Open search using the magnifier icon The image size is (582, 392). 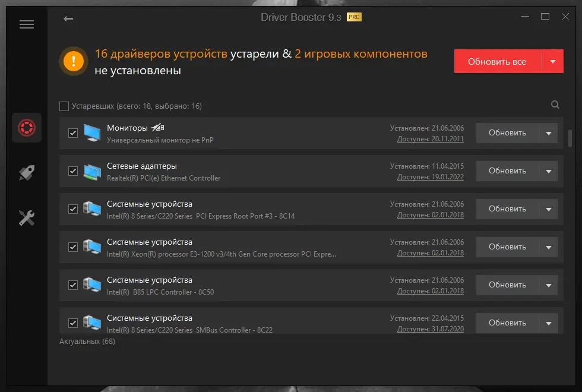pos(555,104)
